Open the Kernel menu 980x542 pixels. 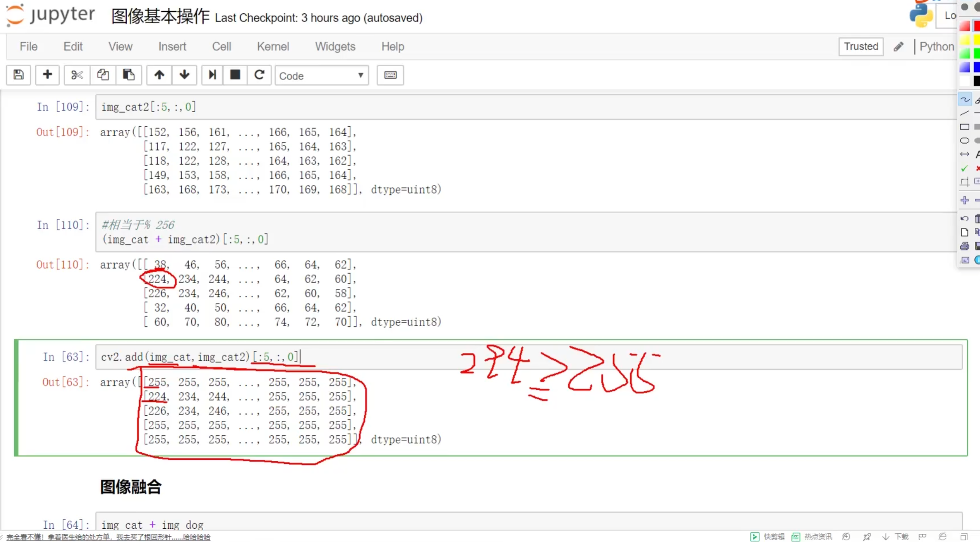coord(273,46)
